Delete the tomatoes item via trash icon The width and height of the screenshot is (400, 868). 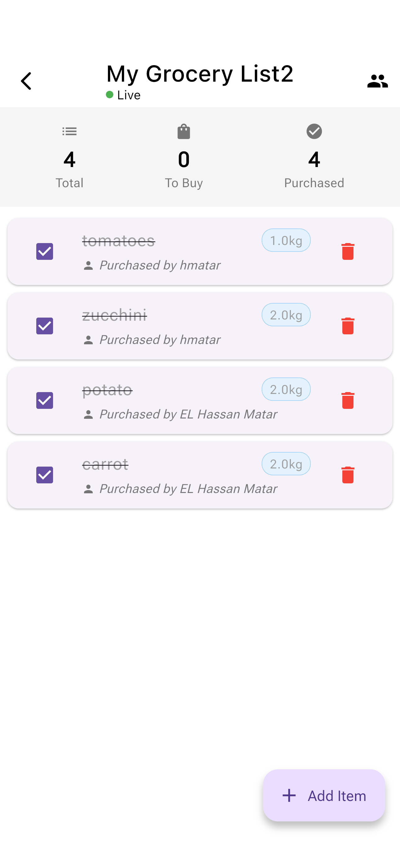click(348, 251)
